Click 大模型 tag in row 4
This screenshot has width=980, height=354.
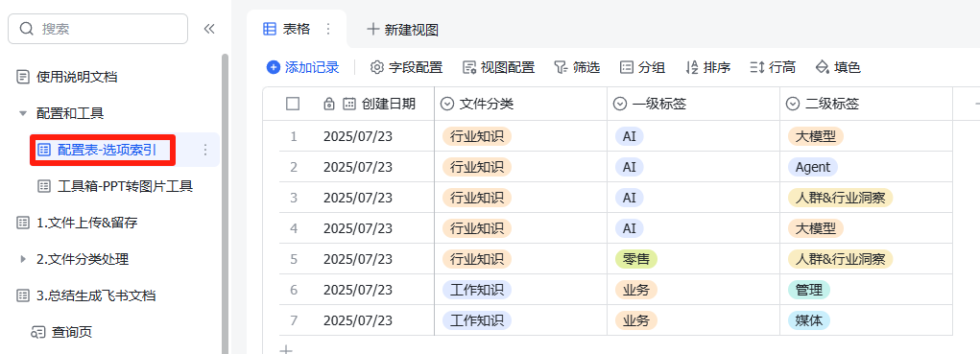[816, 228]
